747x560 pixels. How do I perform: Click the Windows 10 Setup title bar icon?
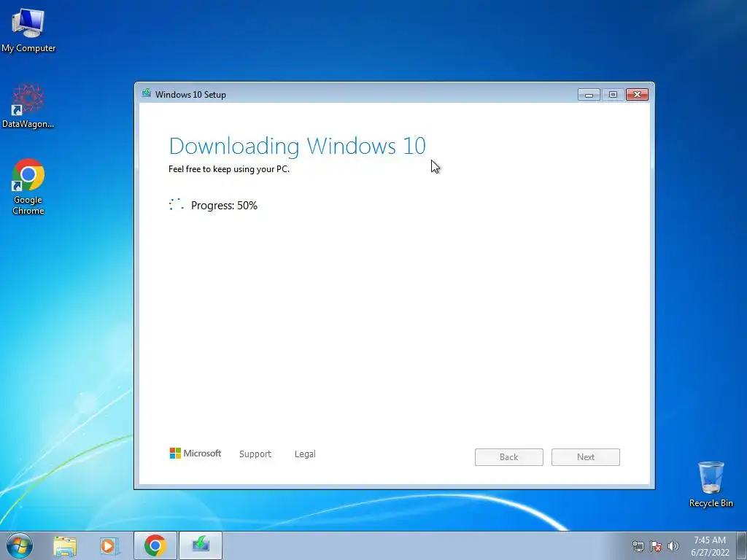(146, 93)
